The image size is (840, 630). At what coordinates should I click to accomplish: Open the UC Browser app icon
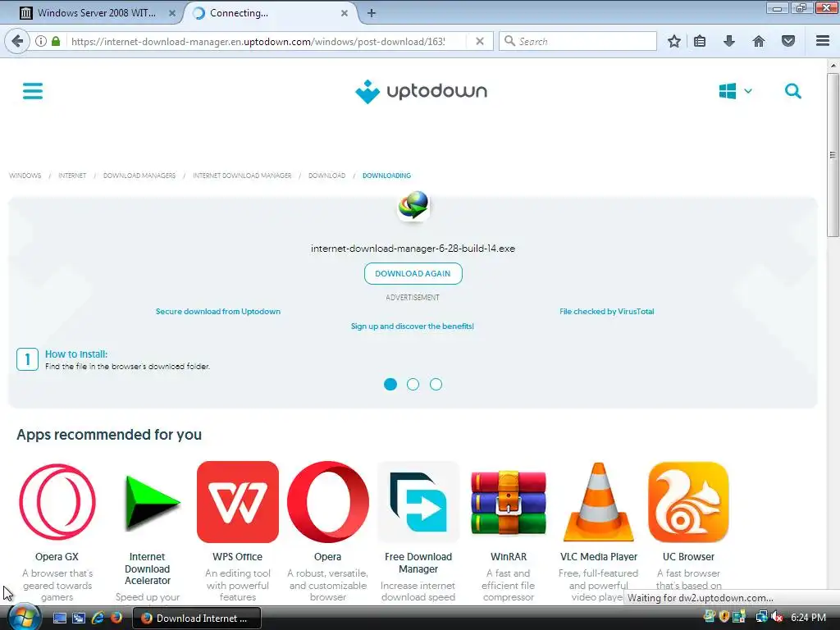[x=688, y=502]
